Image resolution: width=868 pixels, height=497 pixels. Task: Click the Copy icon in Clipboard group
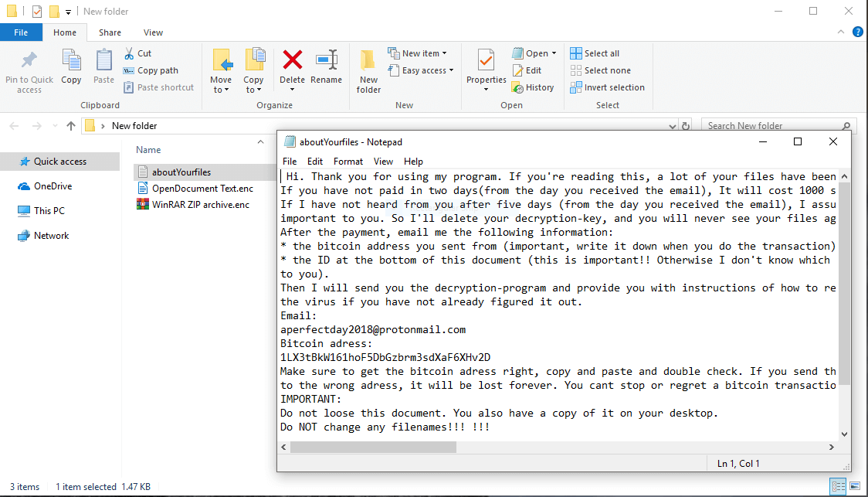(71, 60)
